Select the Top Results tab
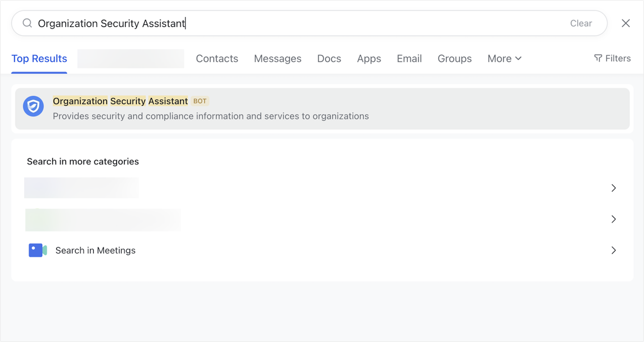The height and width of the screenshot is (342, 644). click(39, 58)
